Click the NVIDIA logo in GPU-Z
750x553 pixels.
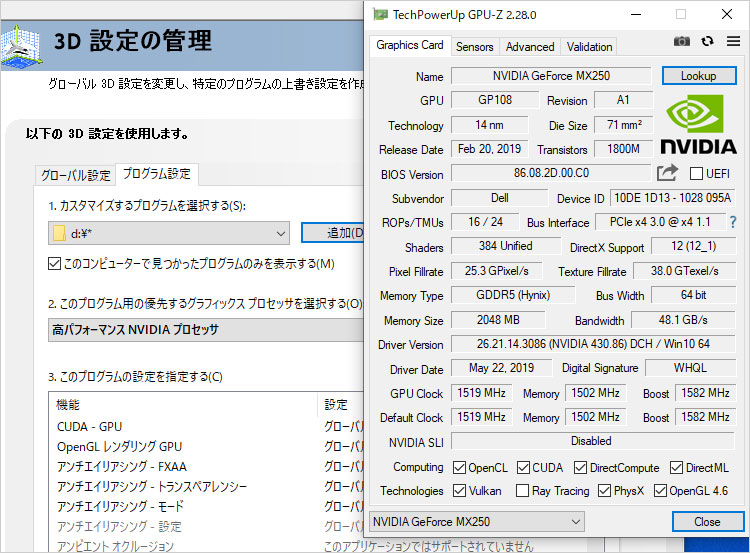tap(698, 124)
